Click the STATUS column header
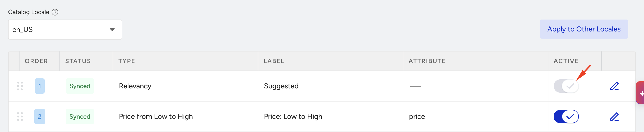 click(78, 61)
